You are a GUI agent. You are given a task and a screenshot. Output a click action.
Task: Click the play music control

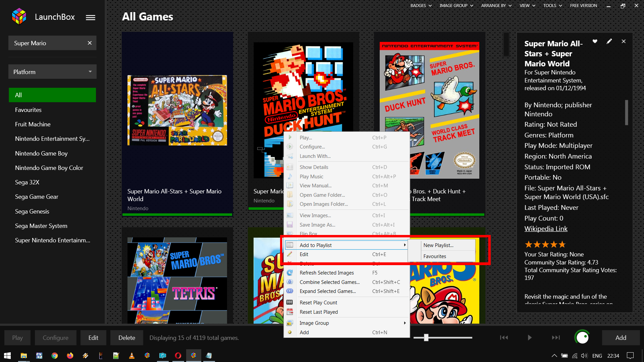pos(530,338)
